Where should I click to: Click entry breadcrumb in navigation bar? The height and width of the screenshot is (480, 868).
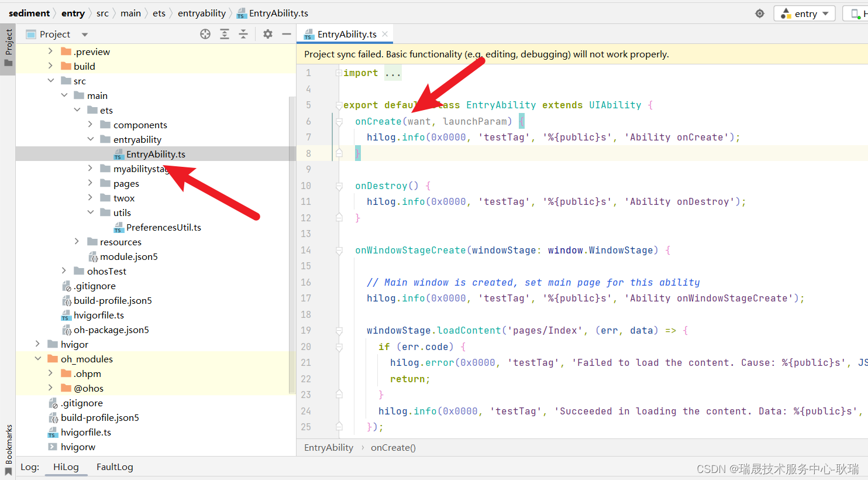73,13
